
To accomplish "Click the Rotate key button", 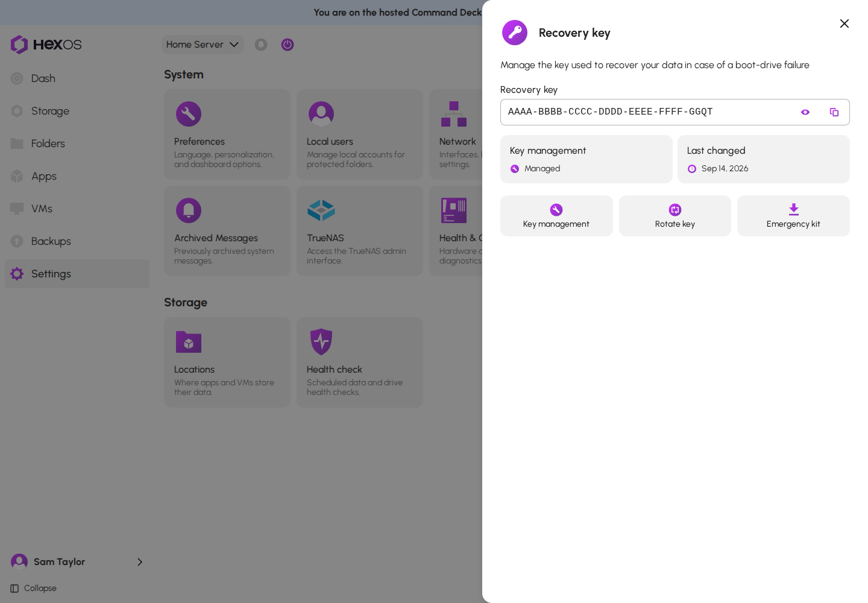I will pos(675,216).
